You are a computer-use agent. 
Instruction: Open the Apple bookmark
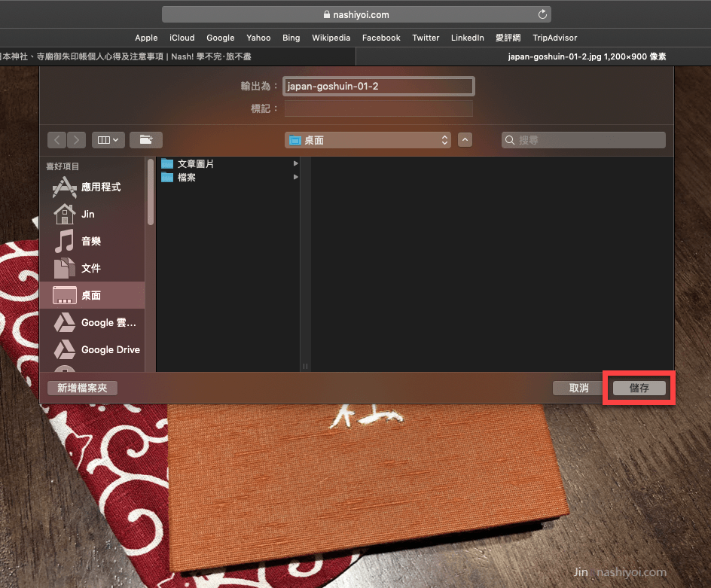click(146, 38)
